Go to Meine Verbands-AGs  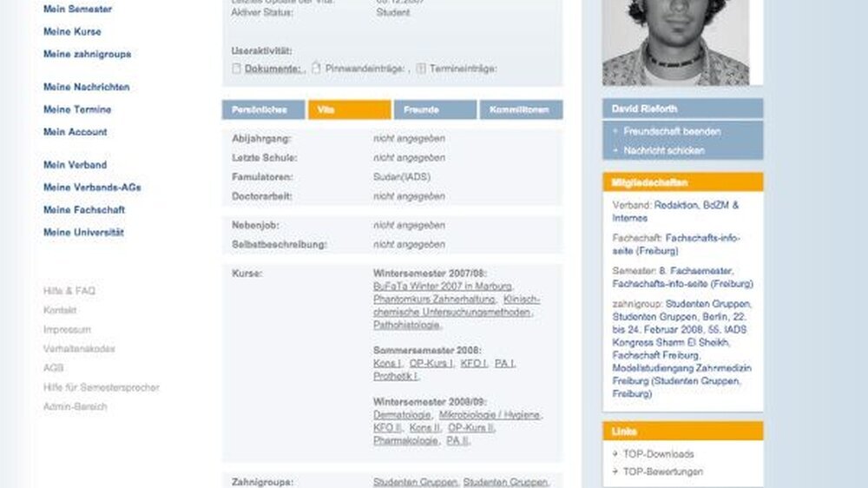pos(92,188)
